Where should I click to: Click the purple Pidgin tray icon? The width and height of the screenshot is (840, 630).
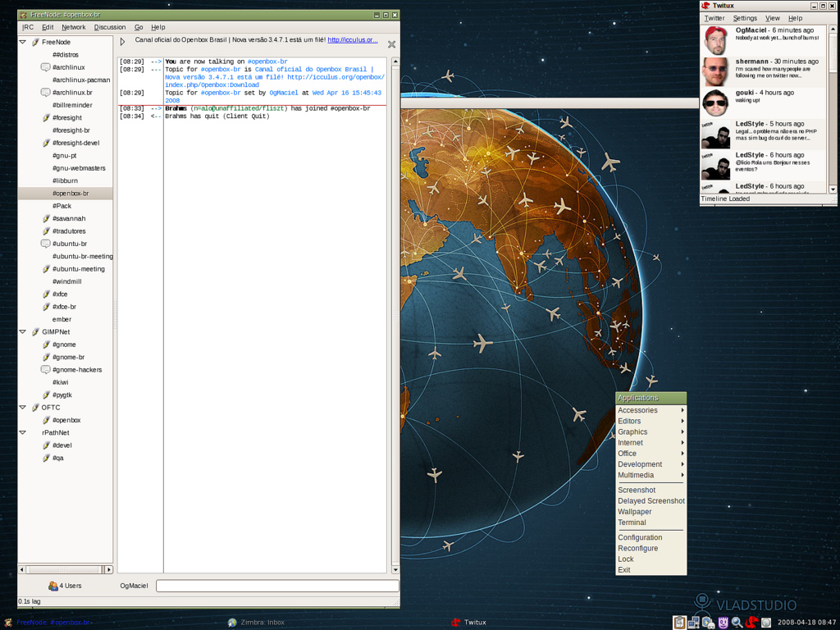click(723, 623)
